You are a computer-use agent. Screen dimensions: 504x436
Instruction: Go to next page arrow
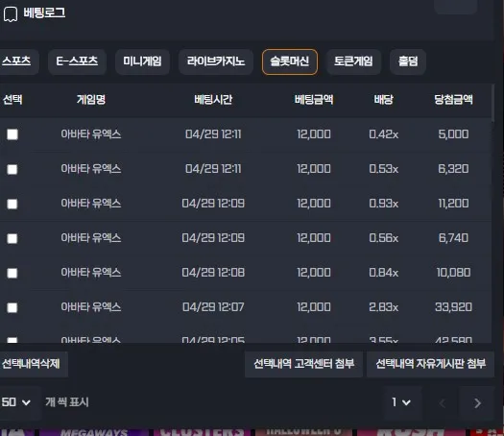[x=477, y=403]
